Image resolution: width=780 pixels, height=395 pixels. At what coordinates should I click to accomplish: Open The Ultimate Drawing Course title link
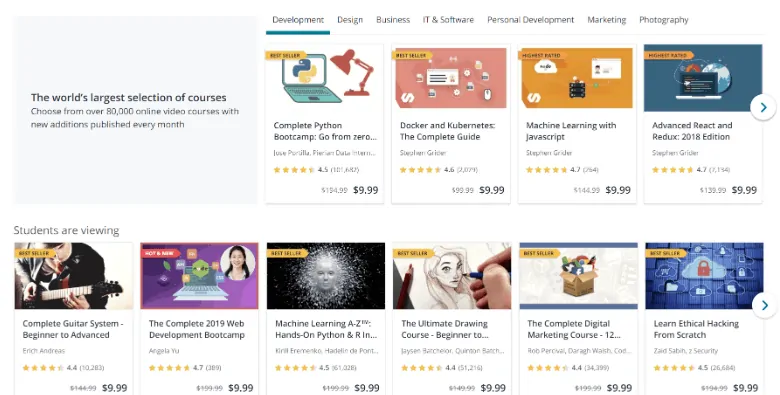tap(445, 329)
